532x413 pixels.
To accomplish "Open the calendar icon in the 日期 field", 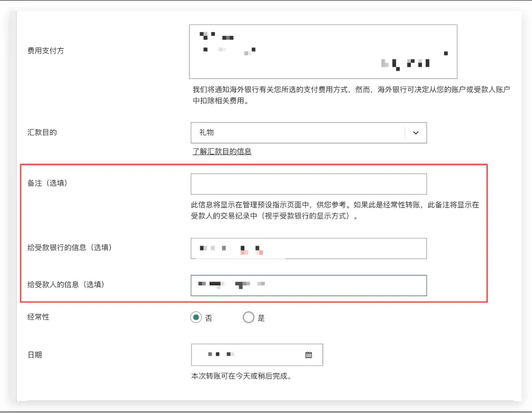I will [x=308, y=355].
